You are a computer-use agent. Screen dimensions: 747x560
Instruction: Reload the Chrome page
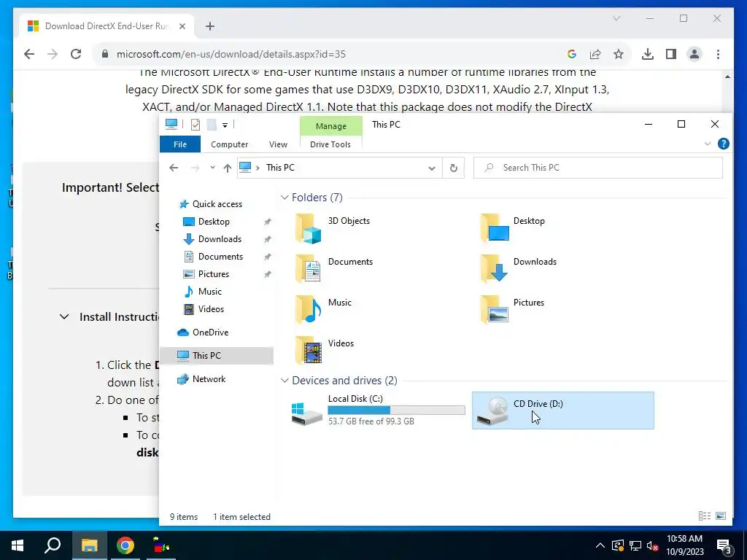click(x=76, y=54)
